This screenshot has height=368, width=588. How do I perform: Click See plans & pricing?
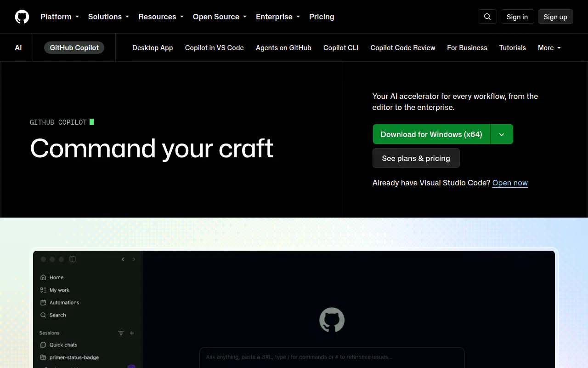pyautogui.click(x=416, y=158)
